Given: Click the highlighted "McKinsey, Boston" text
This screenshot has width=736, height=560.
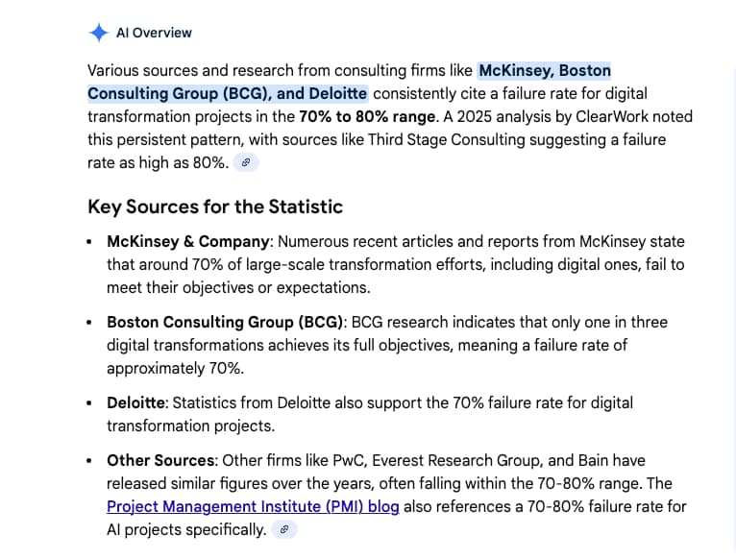Looking at the screenshot, I should coord(545,70).
